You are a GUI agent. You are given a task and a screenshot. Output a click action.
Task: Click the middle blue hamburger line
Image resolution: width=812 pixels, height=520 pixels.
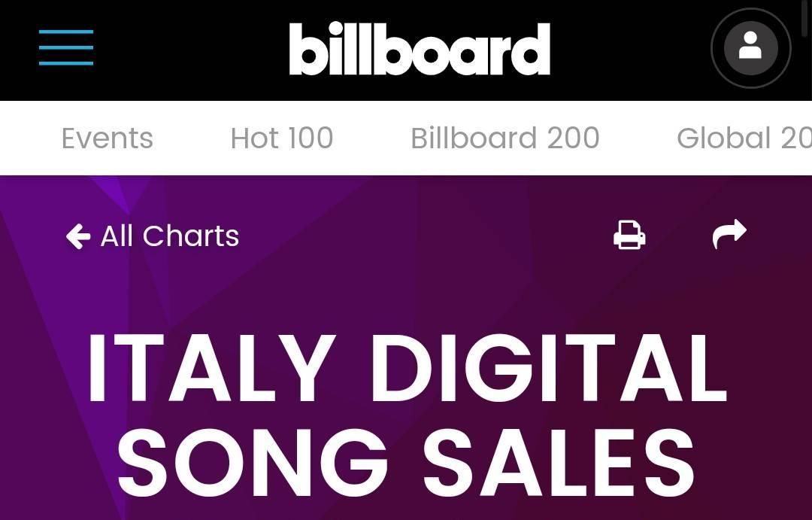[65, 47]
